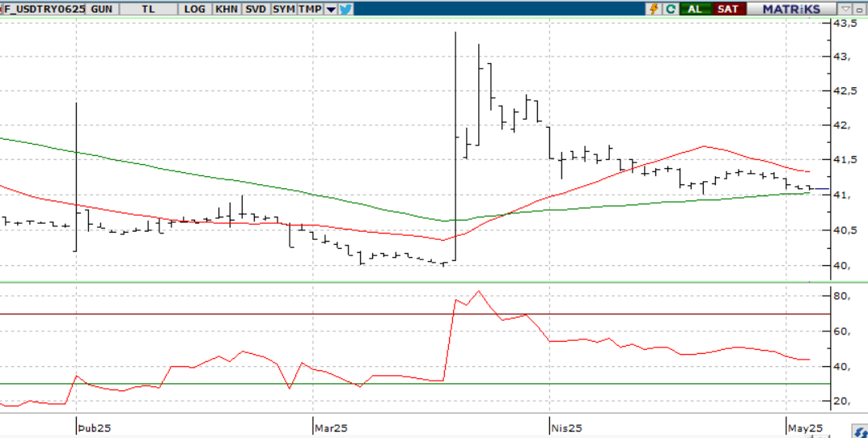Toggle the SYM button
The image size is (868, 438).
click(x=283, y=9)
